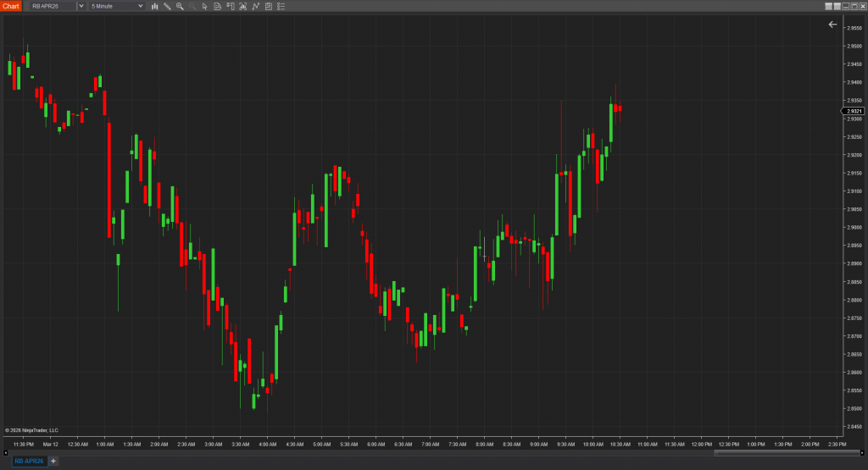Viewport: 868px width, 470px height.
Task: Open the bar type chart style icon
Action: (154, 6)
